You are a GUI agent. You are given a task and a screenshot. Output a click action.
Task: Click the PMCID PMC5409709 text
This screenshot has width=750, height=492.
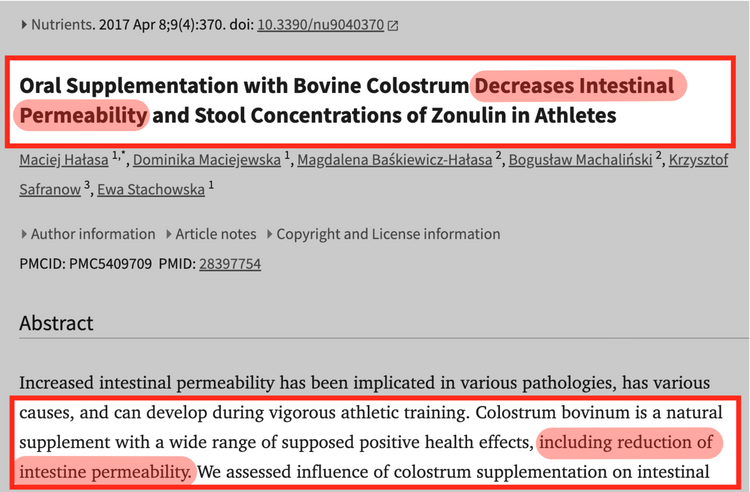86,264
